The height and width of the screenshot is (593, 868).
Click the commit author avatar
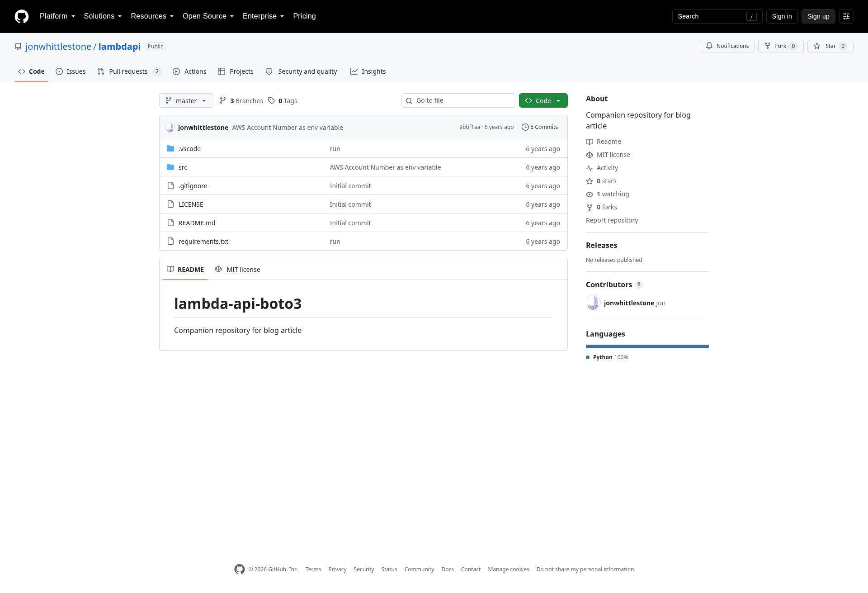[x=170, y=128]
